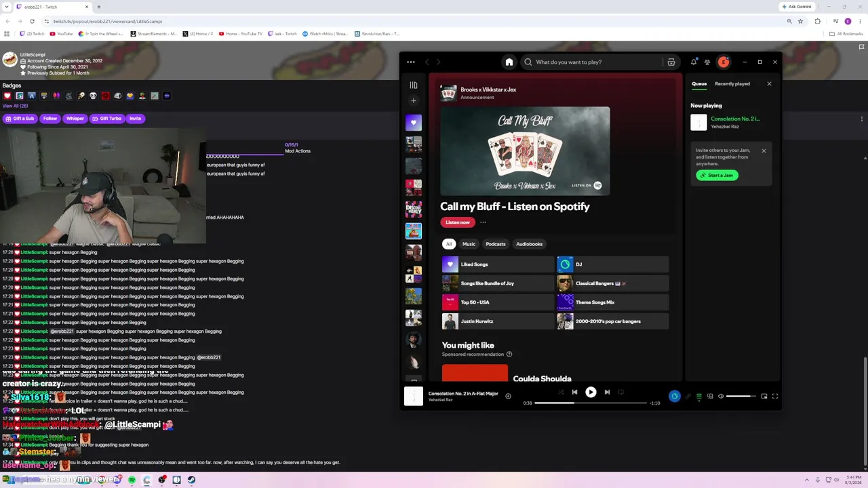This screenshot has height=488, width=868.
Task: Open the Justin Hurwitz artist card
Action: [x=498, y=321]
